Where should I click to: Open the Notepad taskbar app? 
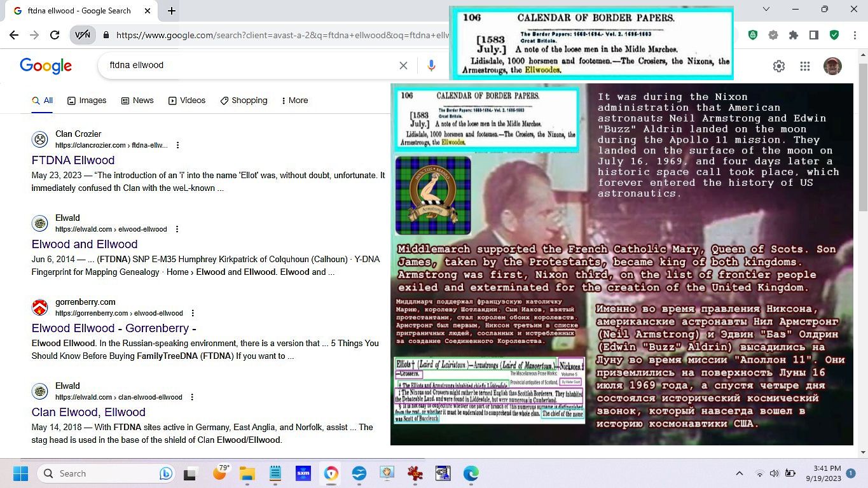point(275,473)
